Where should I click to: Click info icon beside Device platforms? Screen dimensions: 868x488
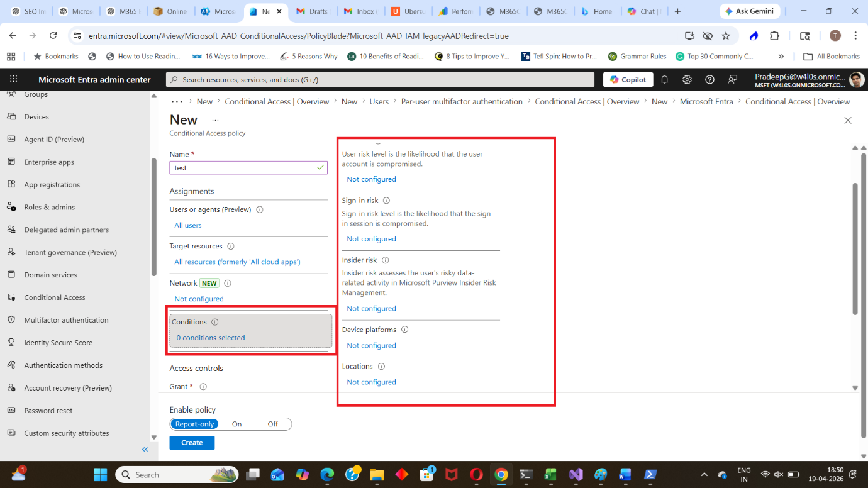point(404,330)
